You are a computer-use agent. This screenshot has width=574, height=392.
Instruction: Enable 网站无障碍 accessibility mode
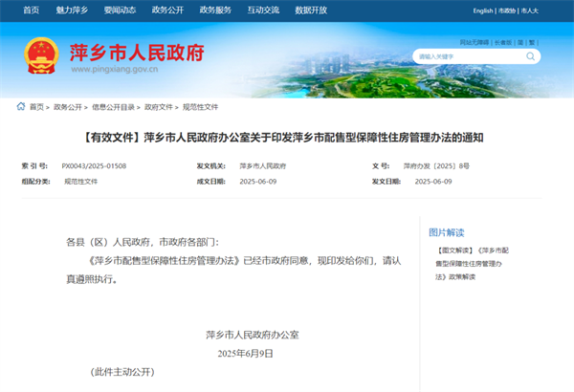475,42
